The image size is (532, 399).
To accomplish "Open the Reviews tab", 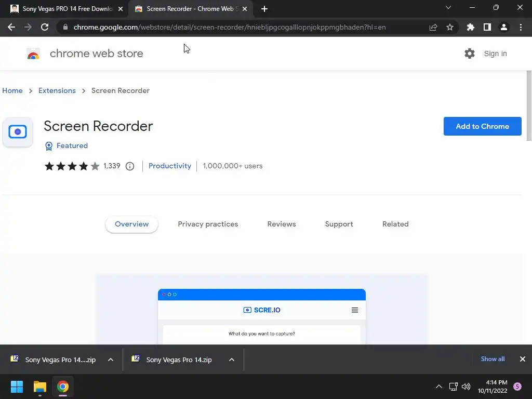I will click(x=282, y=224).
